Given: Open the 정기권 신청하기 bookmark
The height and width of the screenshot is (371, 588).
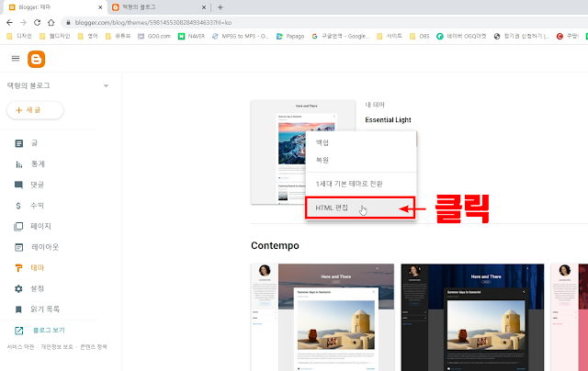Looking at the screenshot, I should click(522, 37).
